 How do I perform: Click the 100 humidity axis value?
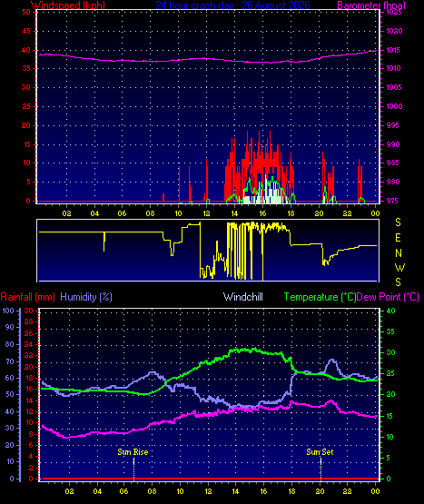point(8,311)
